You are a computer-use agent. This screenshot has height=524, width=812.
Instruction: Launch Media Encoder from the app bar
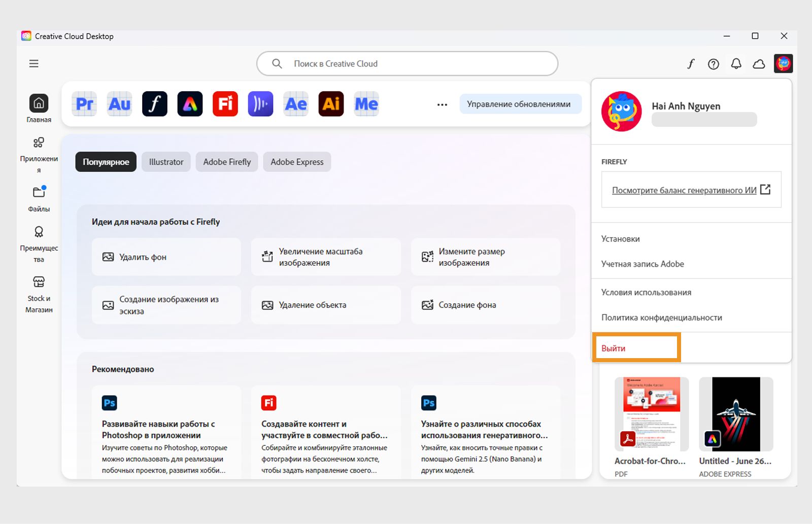[x=366, y=104]
